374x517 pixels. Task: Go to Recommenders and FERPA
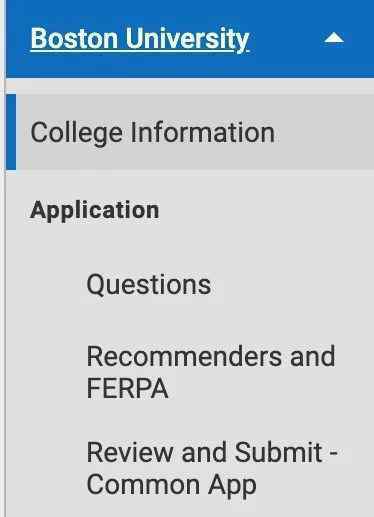[x=211, y=372]
